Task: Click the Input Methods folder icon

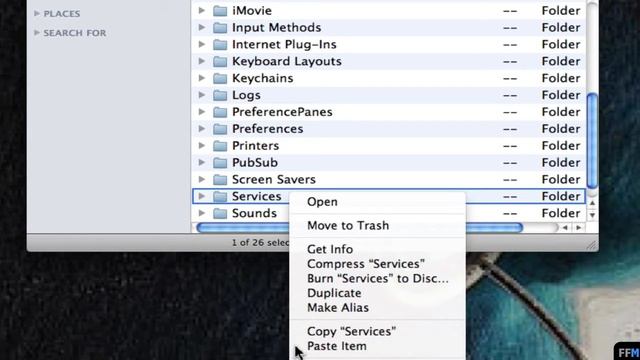Action: coord(220,28)
